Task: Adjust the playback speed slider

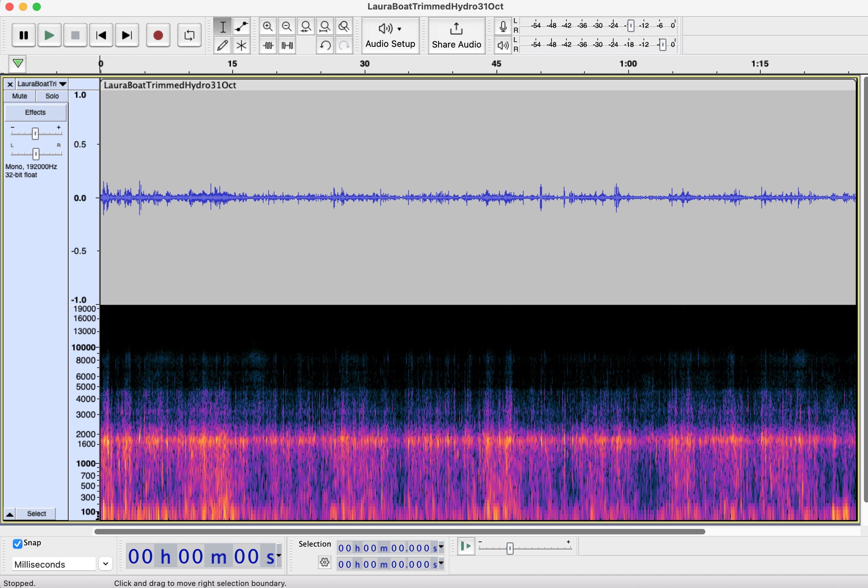Action: (510, 548)
